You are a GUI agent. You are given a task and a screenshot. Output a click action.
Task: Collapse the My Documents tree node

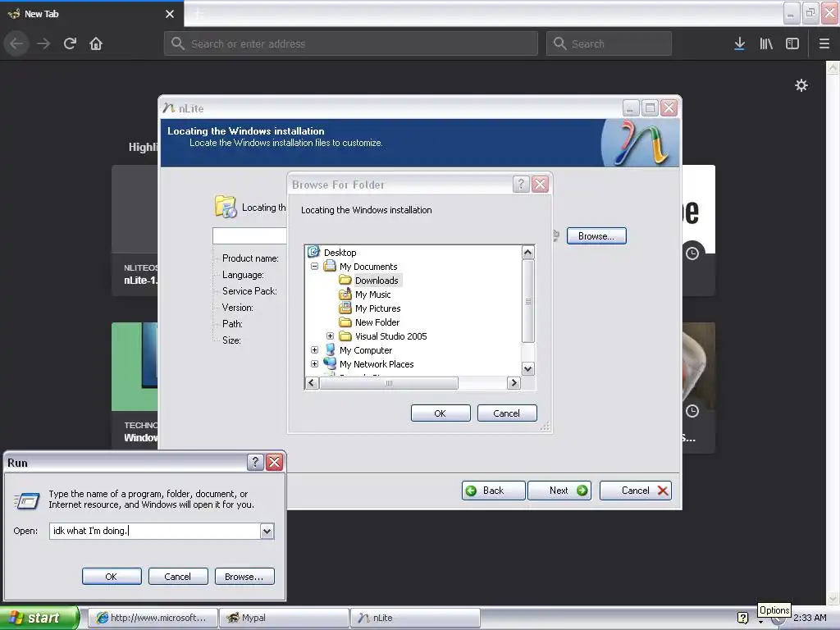coord(314,267)
